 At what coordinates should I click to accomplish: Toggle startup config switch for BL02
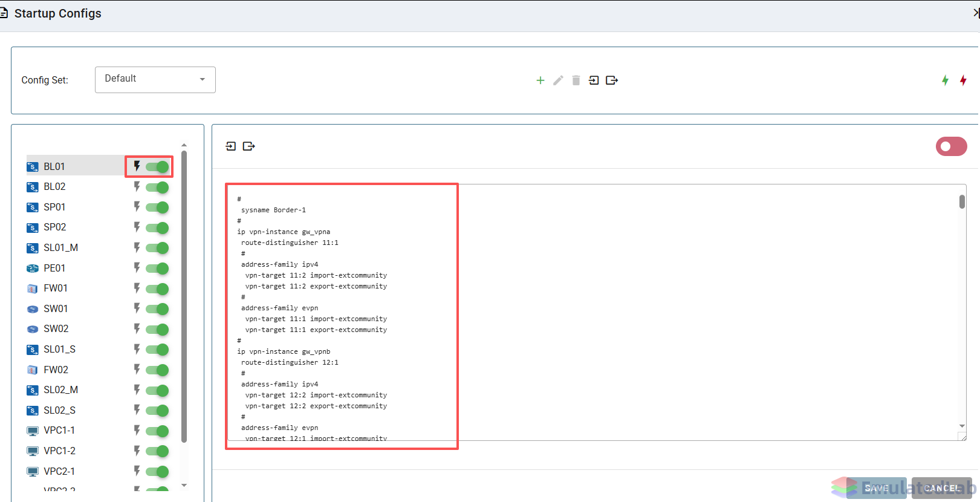coord(157,187)
